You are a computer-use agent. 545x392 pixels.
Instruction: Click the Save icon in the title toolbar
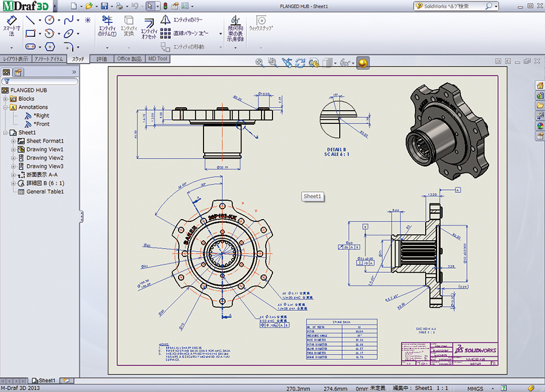click(x=104, y=6)
